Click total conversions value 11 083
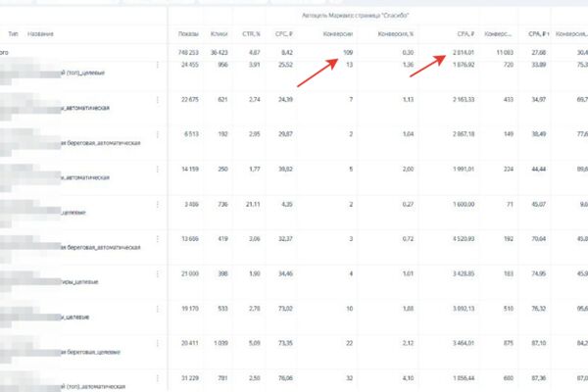The image size is (588, 392). pyautogui.click(x=505, y=53)
